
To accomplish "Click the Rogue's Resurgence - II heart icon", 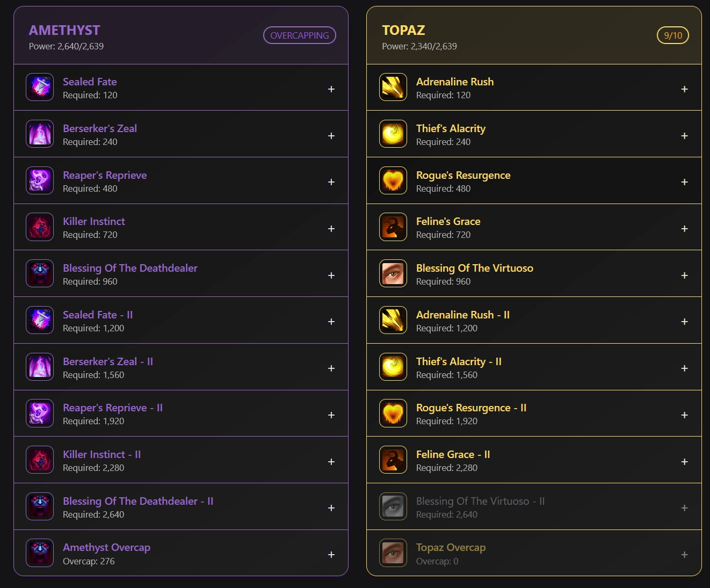I will pyautogui.click(x=393, y=413).
